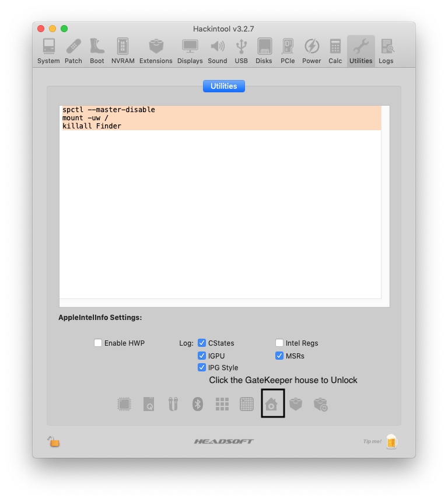Go to the Displays section
The width and height of the screenshot is (448, 501).
coord(190,51)
